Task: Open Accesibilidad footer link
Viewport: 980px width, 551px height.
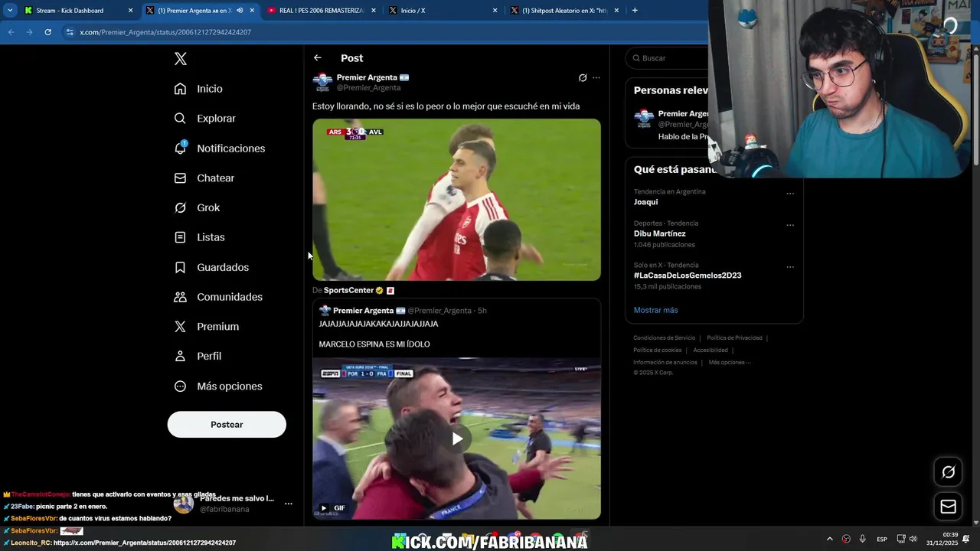Action: pyautogui.click(x=710, y=350)
